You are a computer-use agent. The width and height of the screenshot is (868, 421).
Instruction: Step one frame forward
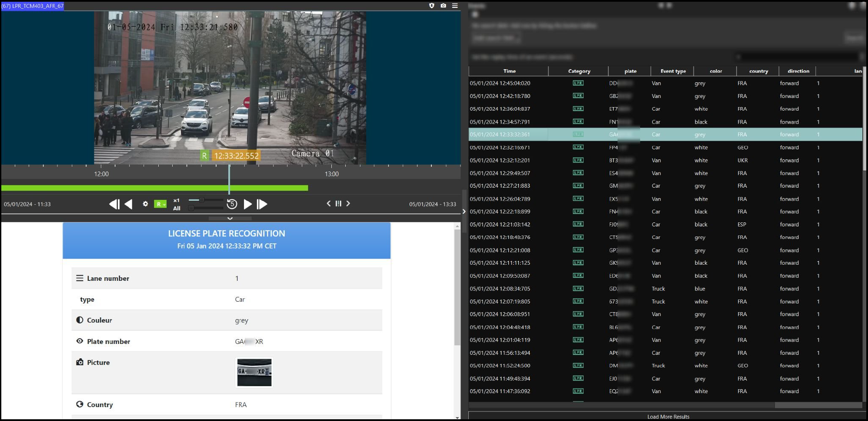pyautogui.click(x=262, y=204)
